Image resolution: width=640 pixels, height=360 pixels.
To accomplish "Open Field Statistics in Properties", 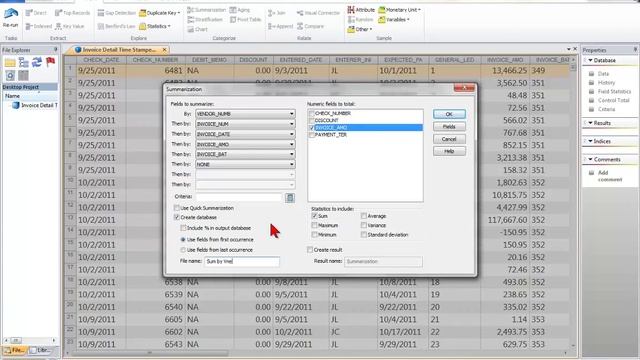I will [x=614, y=91].
